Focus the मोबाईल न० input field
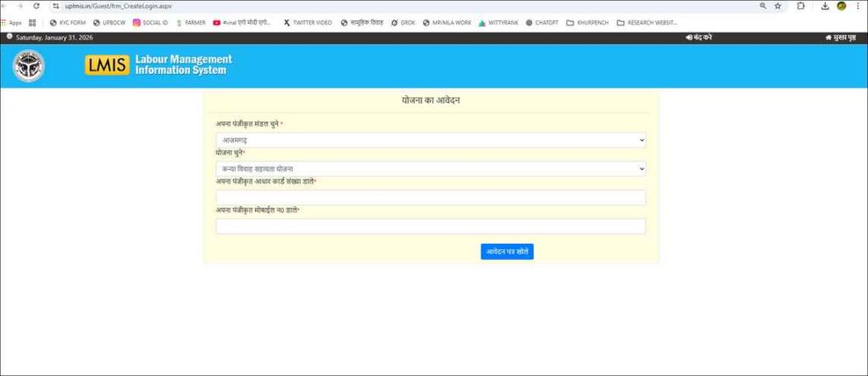Viewport: 868px width, 376px height. click(431, 227)
